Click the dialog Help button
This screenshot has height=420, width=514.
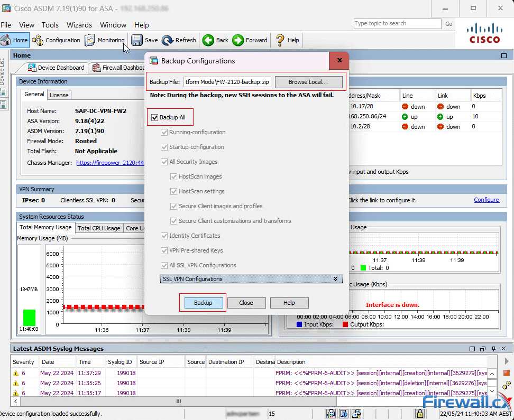tap(289, 303)
